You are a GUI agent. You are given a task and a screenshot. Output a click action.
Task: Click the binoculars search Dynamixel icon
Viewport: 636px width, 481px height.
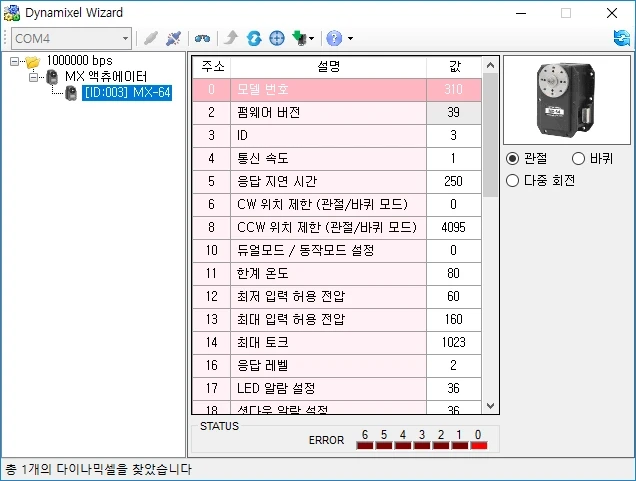pyautogui.click(x=202, y=38)
